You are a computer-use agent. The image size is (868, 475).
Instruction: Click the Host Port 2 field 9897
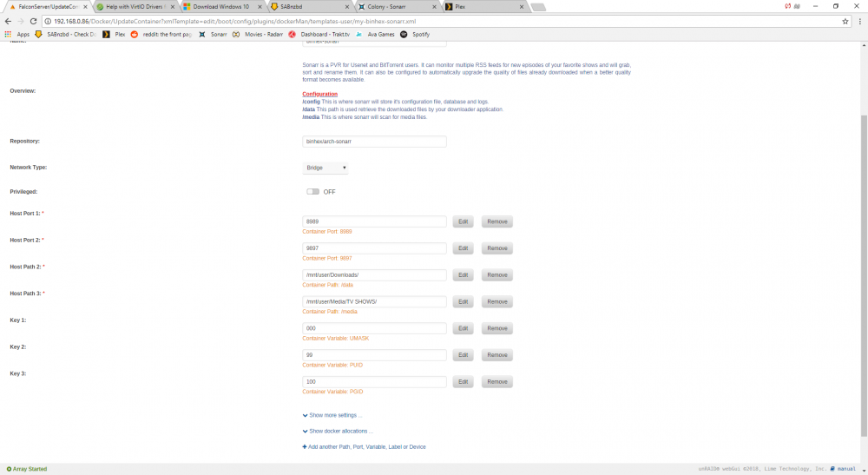point(374,248)
